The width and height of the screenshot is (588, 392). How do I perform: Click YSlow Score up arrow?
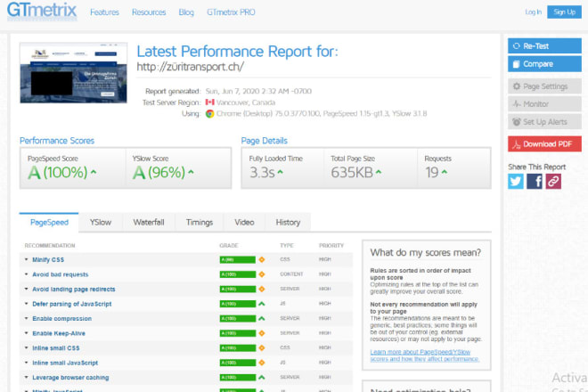coord(191,172)
